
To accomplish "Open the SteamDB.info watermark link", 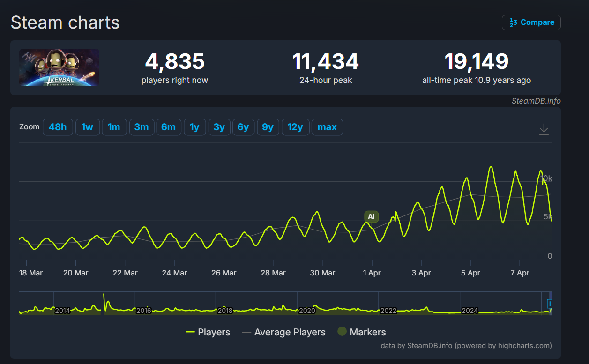I will (x=536, y=101).
